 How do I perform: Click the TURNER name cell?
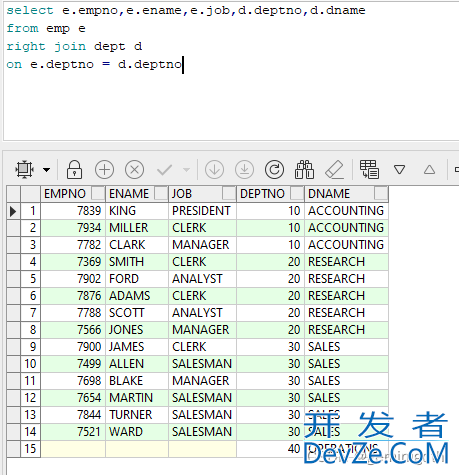pos(137,415)
